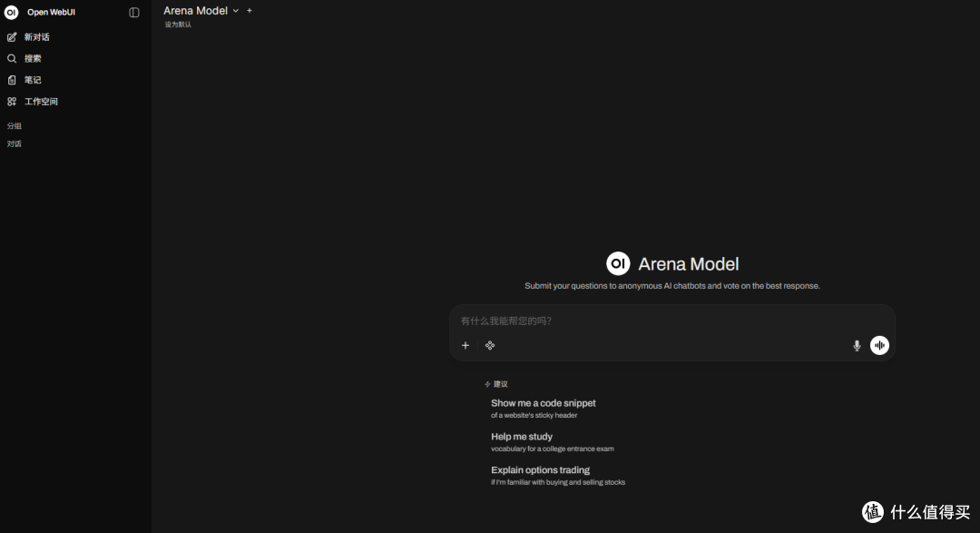Image resolution: width=980 pixels, height=533 pixels.
Task: Collapse the sidebar with the panel icon
Action: [x=133, y=13]
